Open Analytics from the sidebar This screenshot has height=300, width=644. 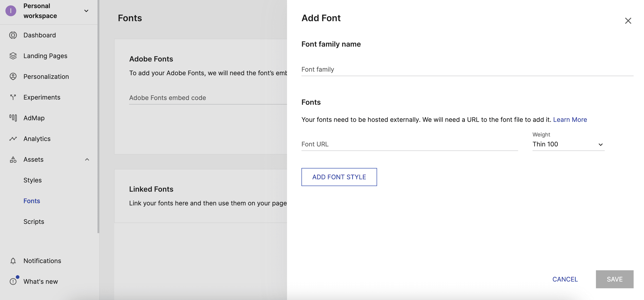[x=37, y=139]
